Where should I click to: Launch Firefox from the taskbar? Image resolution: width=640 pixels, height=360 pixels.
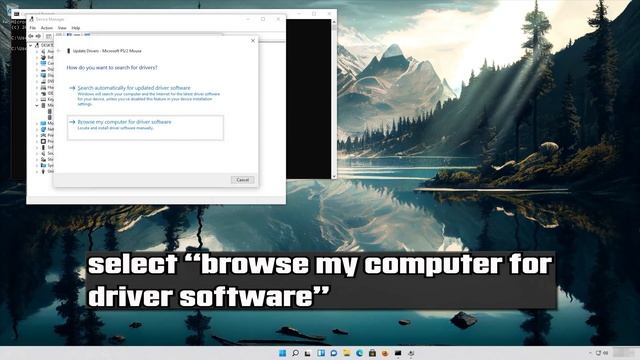click(x=385, y=353)
